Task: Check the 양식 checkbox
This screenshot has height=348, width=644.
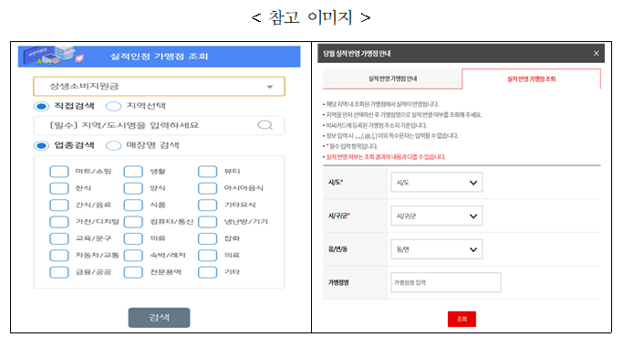Action: [x=133, y=188]
